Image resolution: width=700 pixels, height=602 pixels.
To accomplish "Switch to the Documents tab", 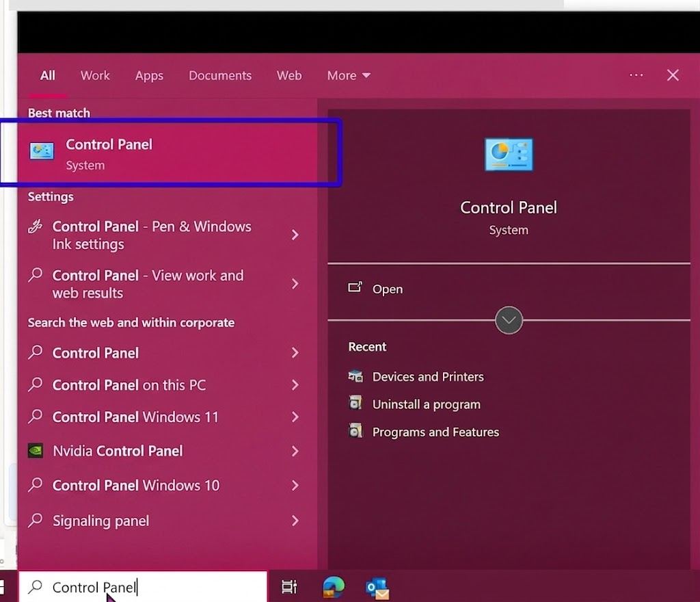I will pyautogui.click(x=220, y=75).
